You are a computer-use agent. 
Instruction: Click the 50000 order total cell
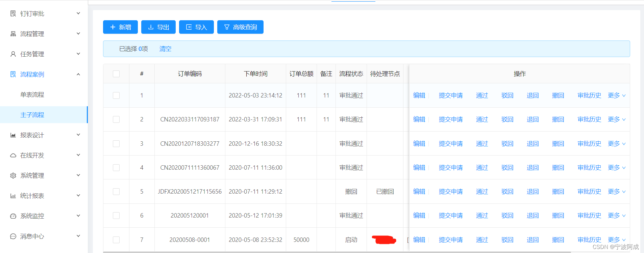pyautogui.click(x=301, y=240)
